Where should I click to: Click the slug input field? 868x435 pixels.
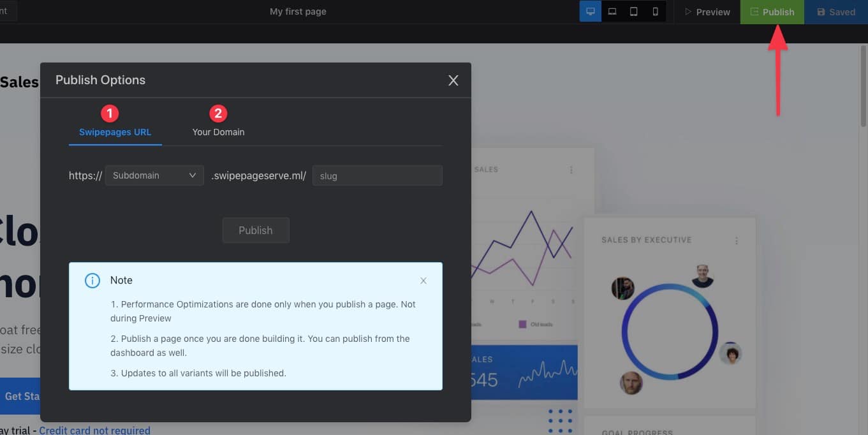click(377, 175)
